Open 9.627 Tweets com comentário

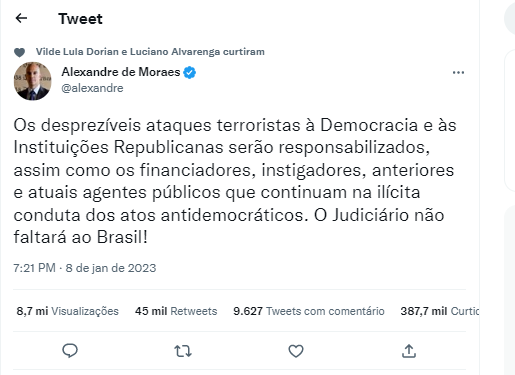(309, 311)
